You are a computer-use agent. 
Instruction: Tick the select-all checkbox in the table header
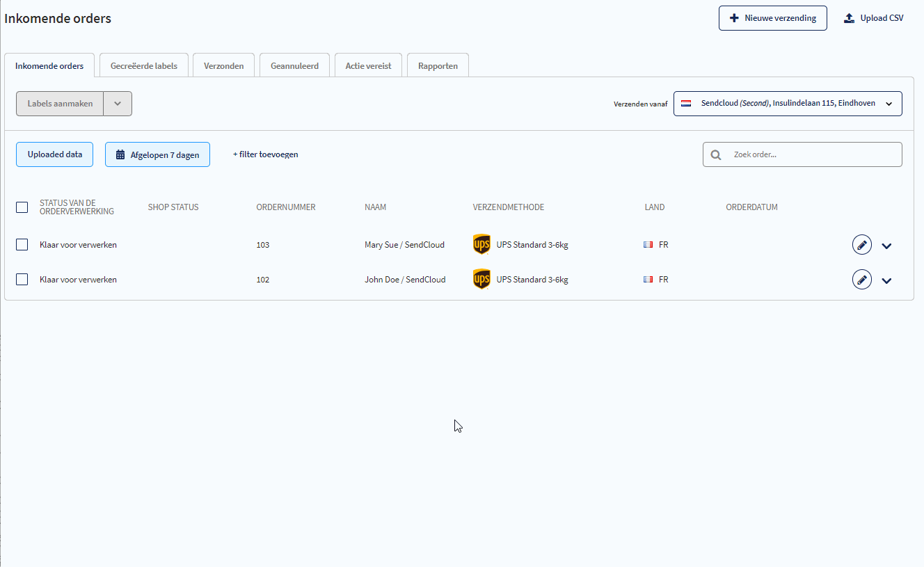22,207
